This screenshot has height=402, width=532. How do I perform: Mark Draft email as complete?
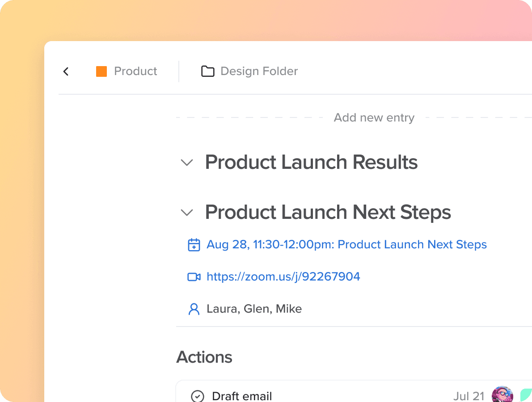(198, 396)
